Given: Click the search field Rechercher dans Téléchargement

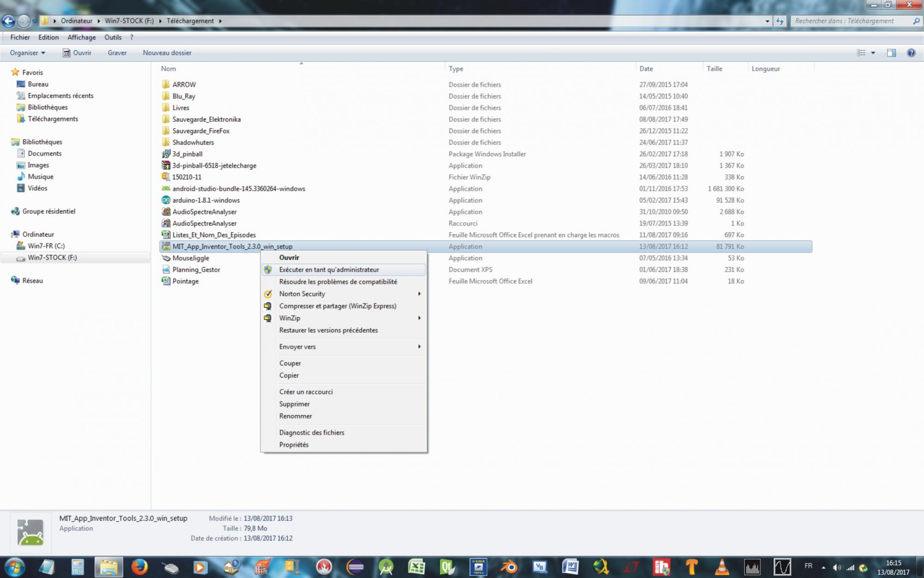Looking at the screenshot, I should 850,21.
